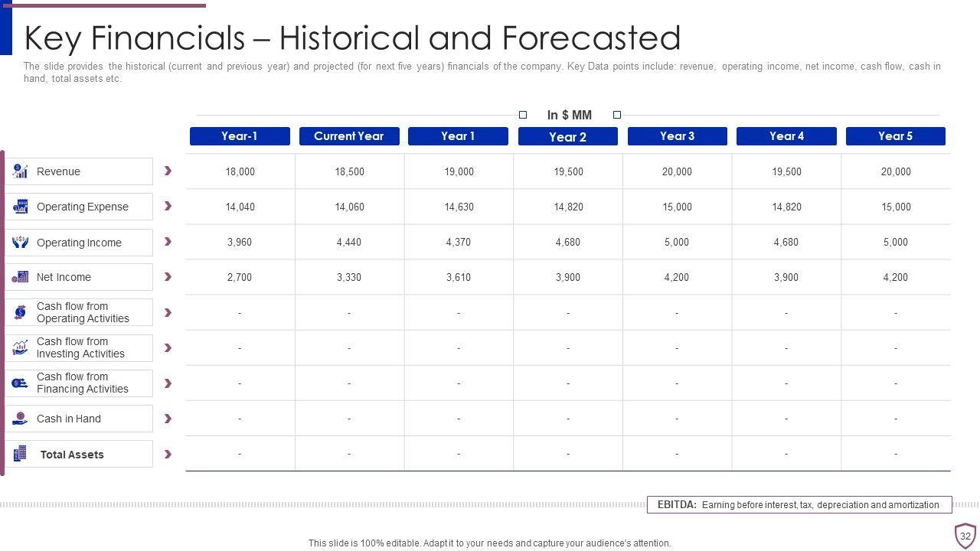Image resolution: width=980 pixels, height=551 pixels.
Task: Click the Operating Expense icon
Action: pyautogui.click(x=20, y=207)
